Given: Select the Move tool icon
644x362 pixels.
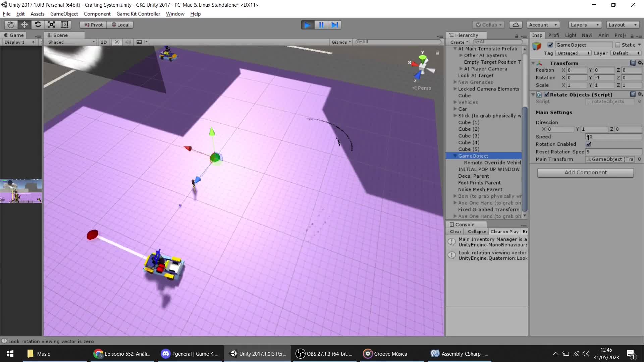Looking at the screenshot, I should pyautogui.click(x=24, y=25).
